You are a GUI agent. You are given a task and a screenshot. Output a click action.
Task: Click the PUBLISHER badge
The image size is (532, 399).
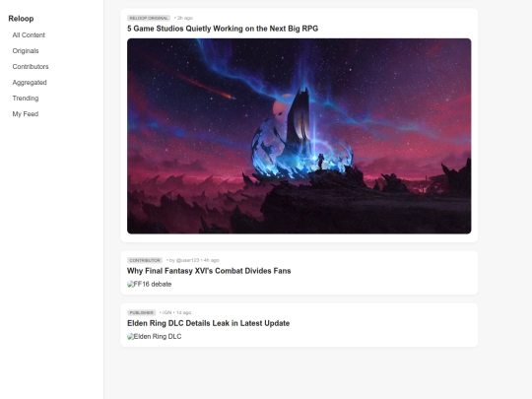[142, 312]
